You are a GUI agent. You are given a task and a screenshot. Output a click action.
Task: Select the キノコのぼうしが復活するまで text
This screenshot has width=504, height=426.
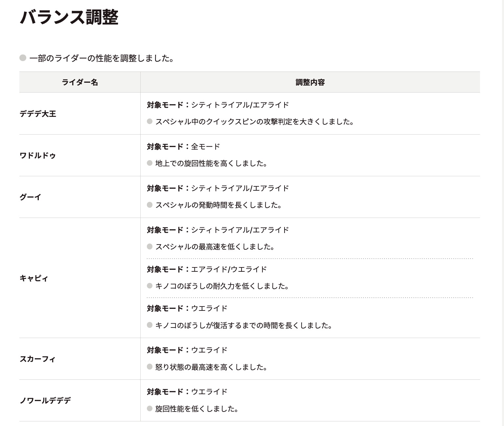(x=243, y=326)
